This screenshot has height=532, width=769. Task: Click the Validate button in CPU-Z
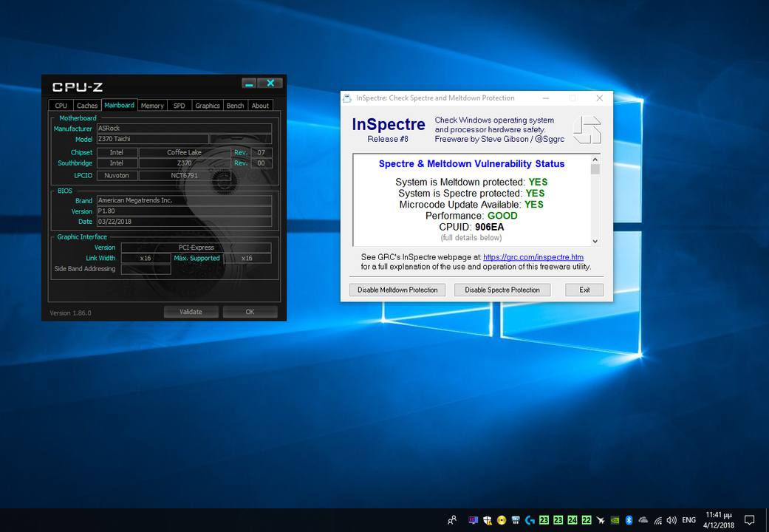[x=191, y=312]
